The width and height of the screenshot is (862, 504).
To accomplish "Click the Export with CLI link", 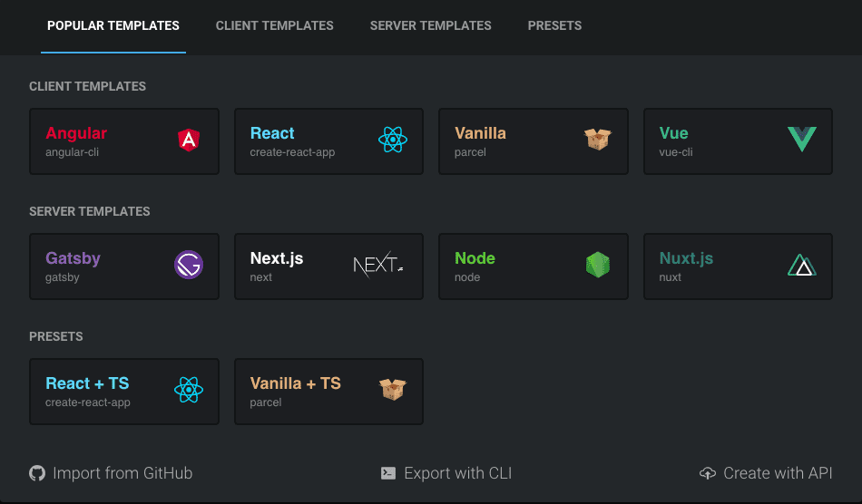I will click(446, 473).
